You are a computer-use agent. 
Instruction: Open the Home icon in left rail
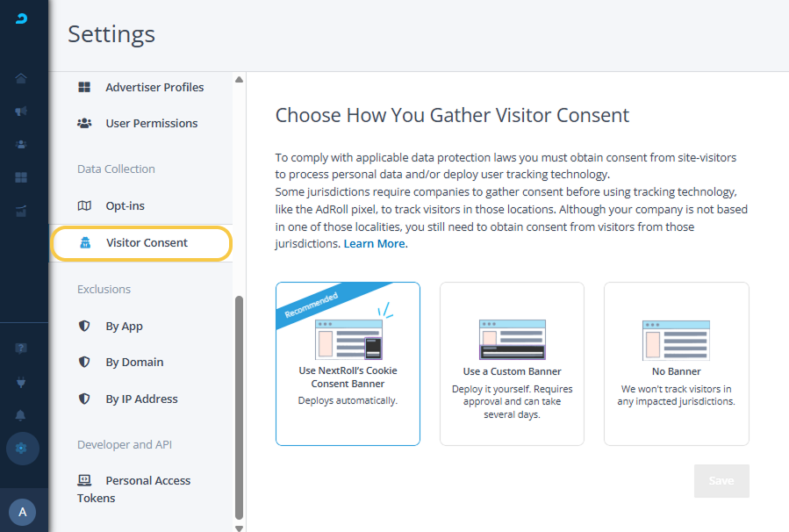(21, 79)
